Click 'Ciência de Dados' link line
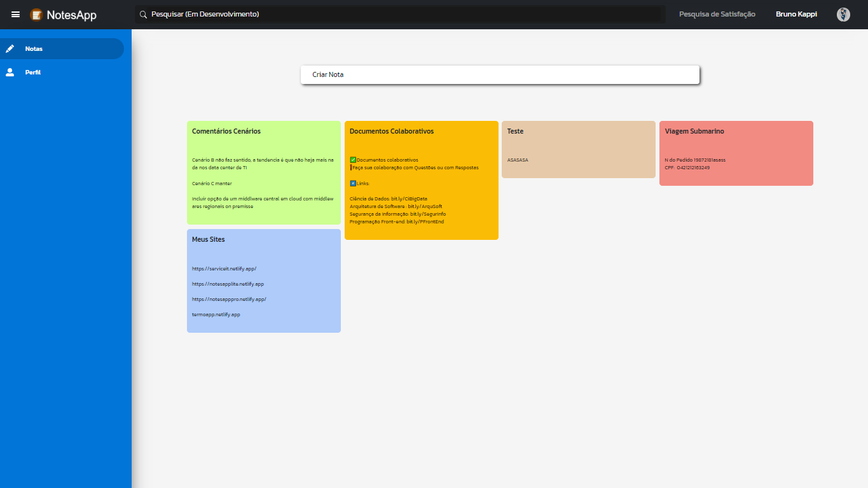Screen dimensions: 868x488 (x=389, y=199)
